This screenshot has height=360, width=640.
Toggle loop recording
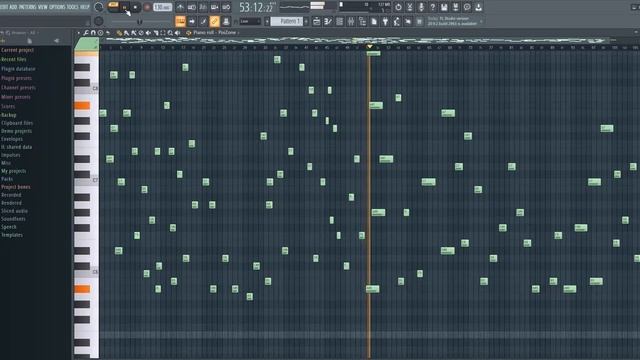tap(226, 7)
